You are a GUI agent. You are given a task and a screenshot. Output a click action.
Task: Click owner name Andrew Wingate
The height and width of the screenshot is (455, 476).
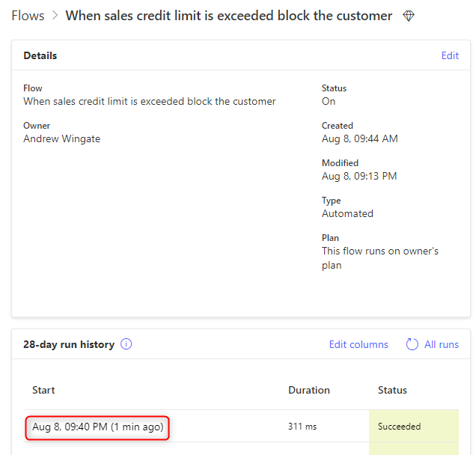click(x=61, y=138)
